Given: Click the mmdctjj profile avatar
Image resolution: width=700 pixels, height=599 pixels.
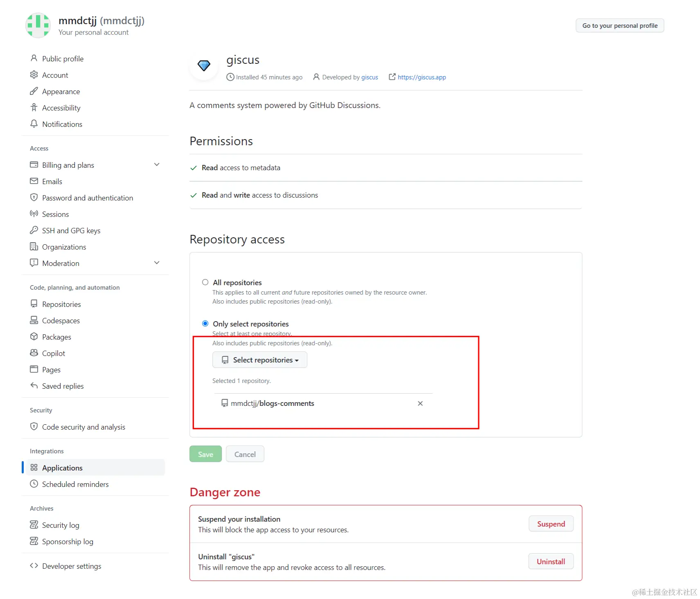Looking at the screenshot, I should (x=38, y=25).
